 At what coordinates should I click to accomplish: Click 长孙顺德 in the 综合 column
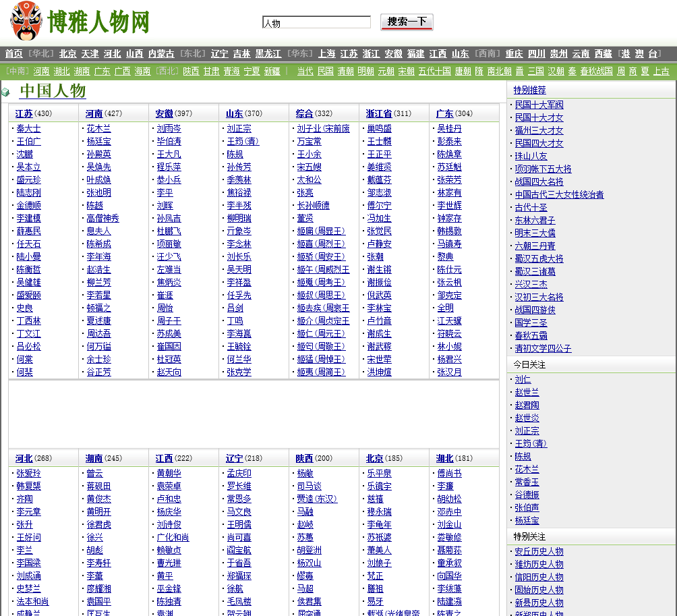coord(313,206)
